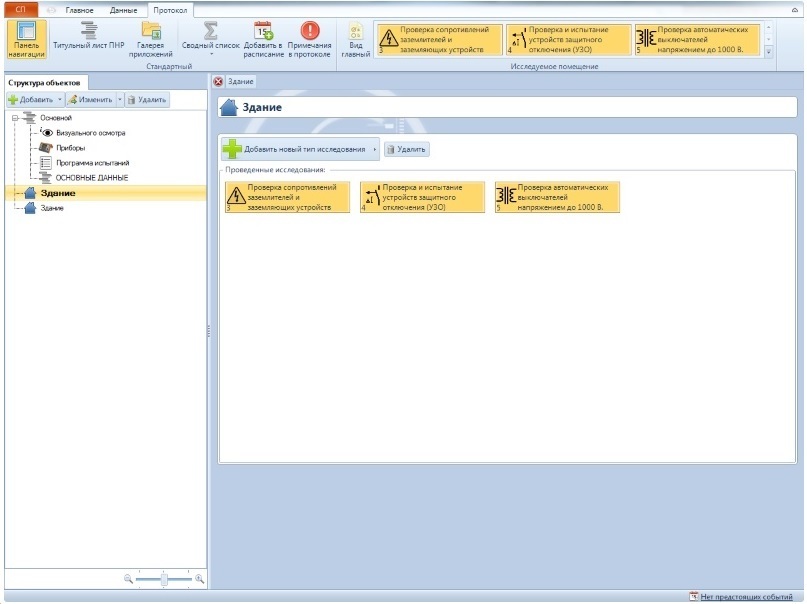The width and height of the screenshot is (807, 604).
Task: Switch to the Главное ribbon tab
Action: click(x=79, y=9)
